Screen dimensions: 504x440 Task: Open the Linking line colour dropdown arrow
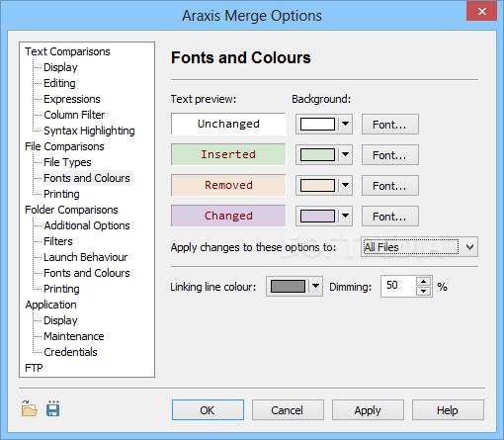click(x=315, y=286)
